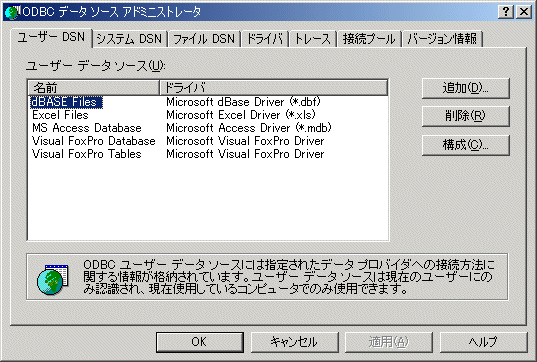The height and width of the screenshot is (362, 537).
Task: Click the 追加(D)... button
Action: [466, 88]
